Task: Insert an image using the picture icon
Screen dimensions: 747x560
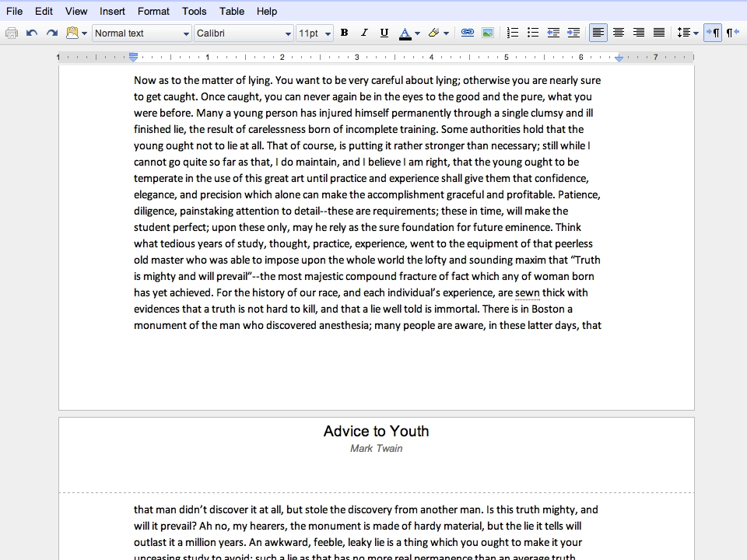Action: point(488,33)
